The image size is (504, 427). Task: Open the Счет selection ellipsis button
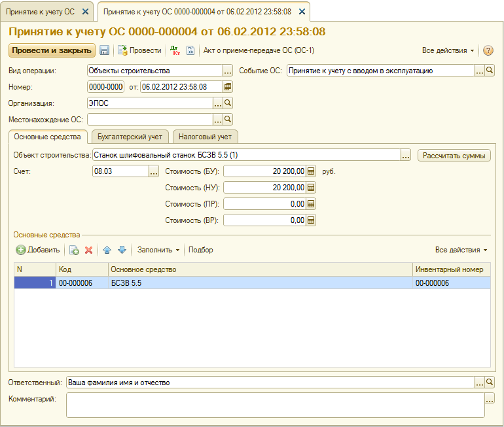click(154, 171)
